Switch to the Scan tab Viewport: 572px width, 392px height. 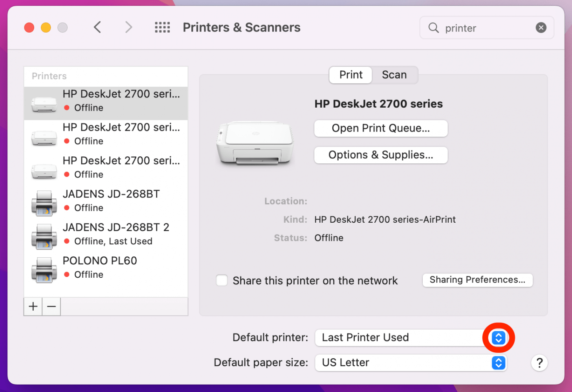click(394, 75)
